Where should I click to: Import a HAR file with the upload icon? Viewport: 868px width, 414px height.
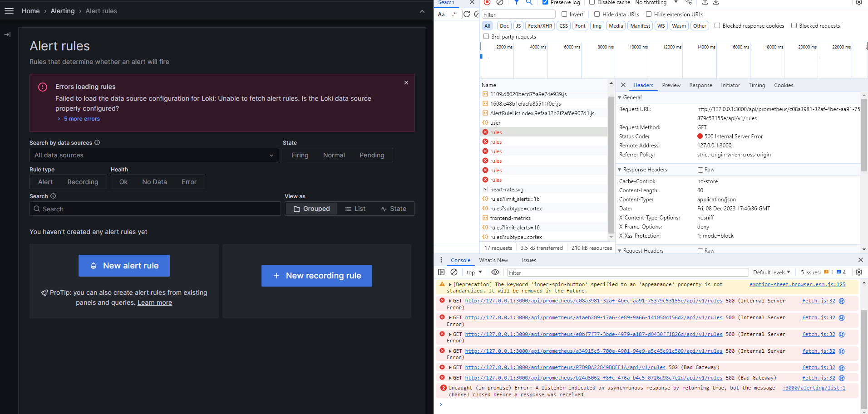point(705,2)
